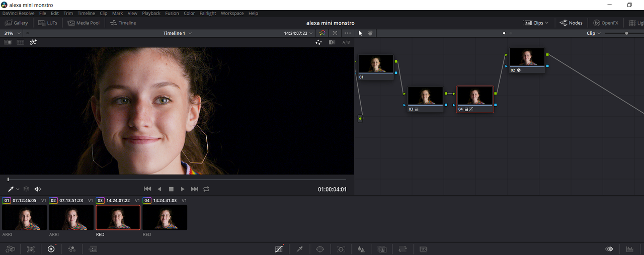
Task: Open the Scopes panel
Action: coord(629,249)
